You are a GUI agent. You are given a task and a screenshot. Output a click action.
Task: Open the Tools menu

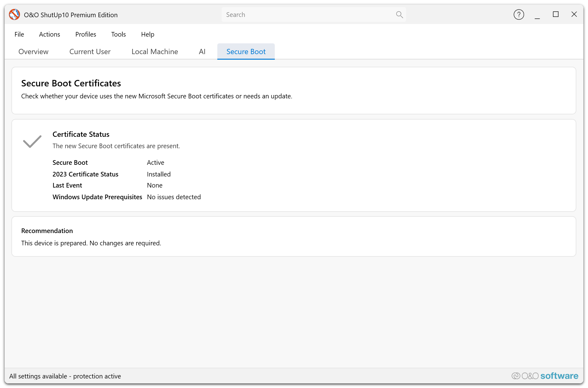(x=119, y=34)
